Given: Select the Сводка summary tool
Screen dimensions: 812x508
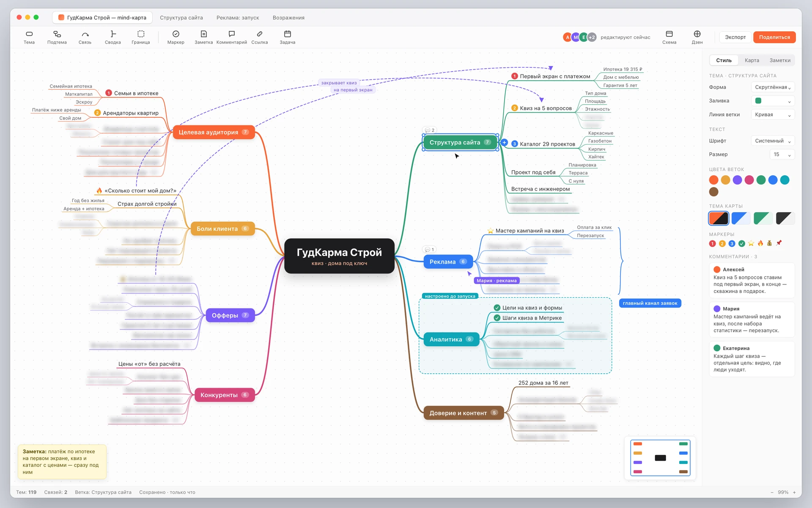Looking at the screenshot, I should click(x=113, y=37).
